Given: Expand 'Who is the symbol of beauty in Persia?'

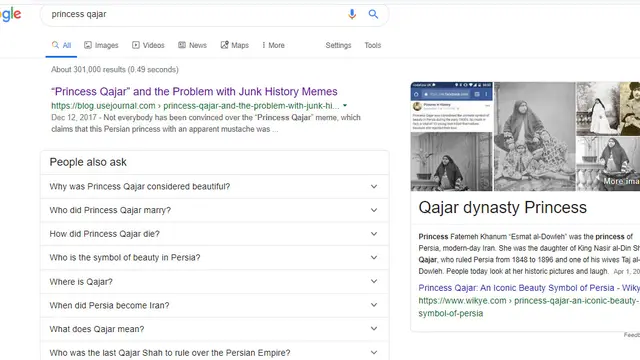Looking at the screenshot, I should [215, 258].
